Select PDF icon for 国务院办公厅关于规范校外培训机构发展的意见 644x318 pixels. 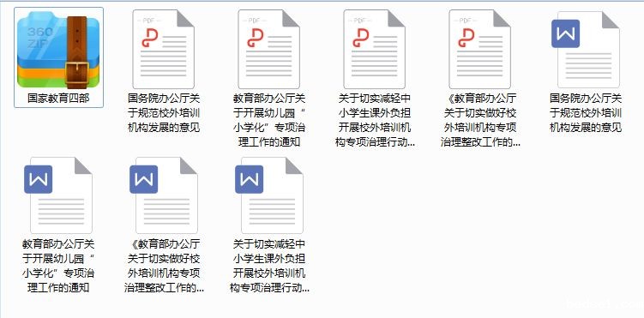click(x=164, y=49)
